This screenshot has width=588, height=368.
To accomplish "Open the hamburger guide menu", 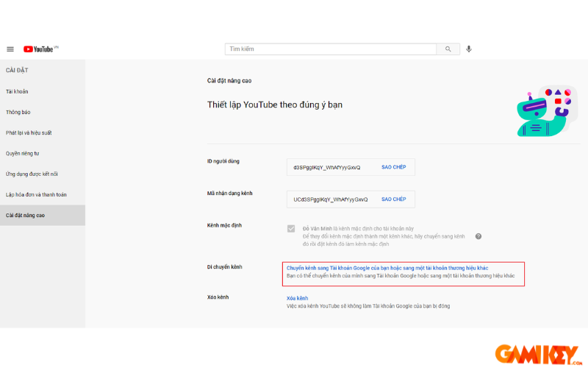I will 10,49.
